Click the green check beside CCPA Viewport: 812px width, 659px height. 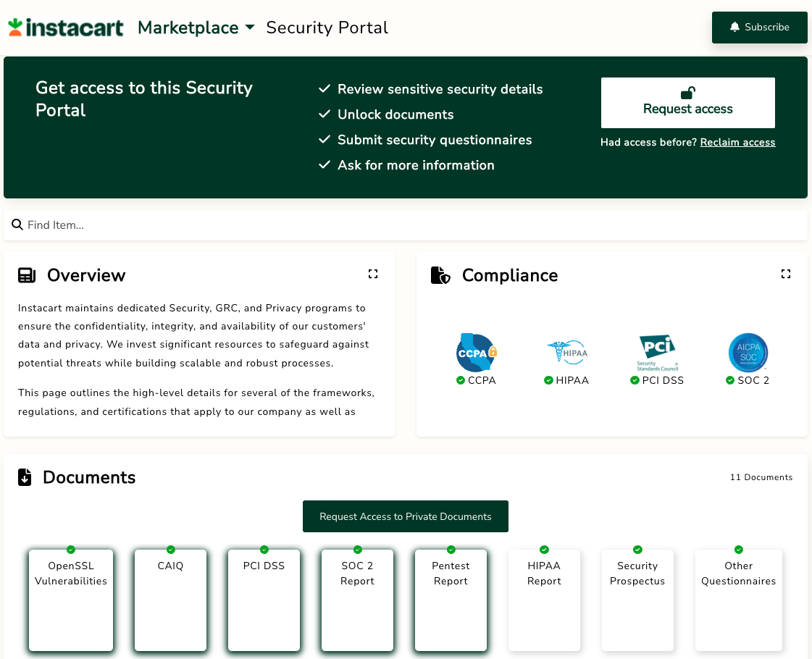tap(461, 380)
